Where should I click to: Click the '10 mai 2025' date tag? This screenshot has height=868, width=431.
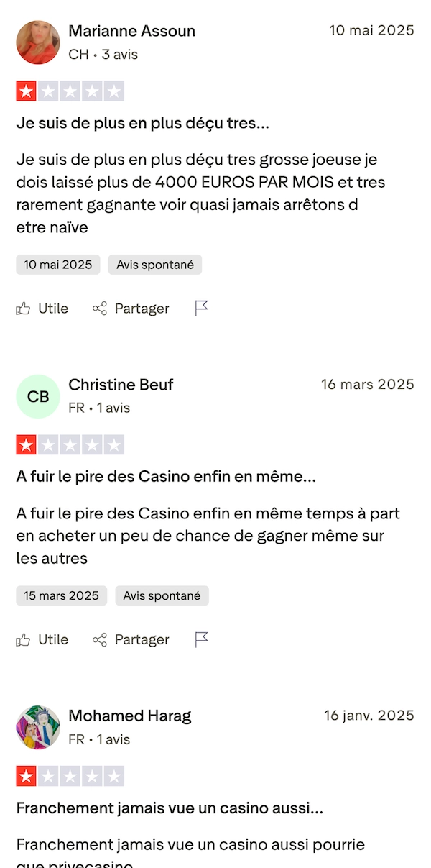(57, 264)
